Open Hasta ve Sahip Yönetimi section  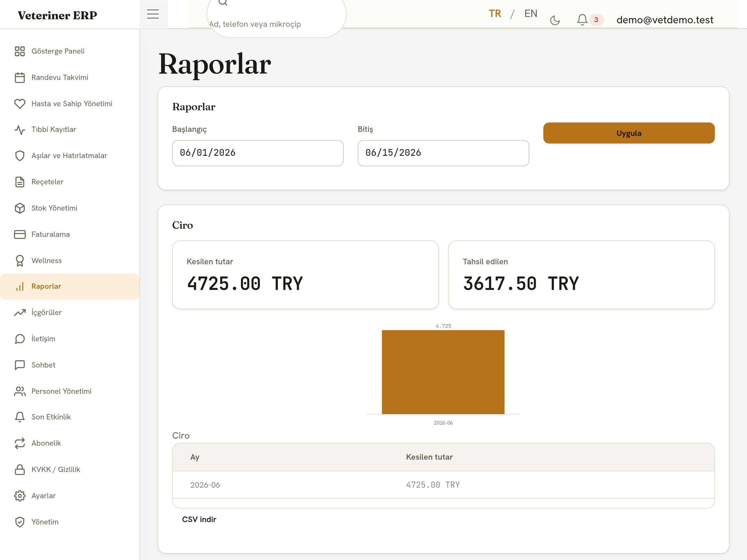point(70,104)
